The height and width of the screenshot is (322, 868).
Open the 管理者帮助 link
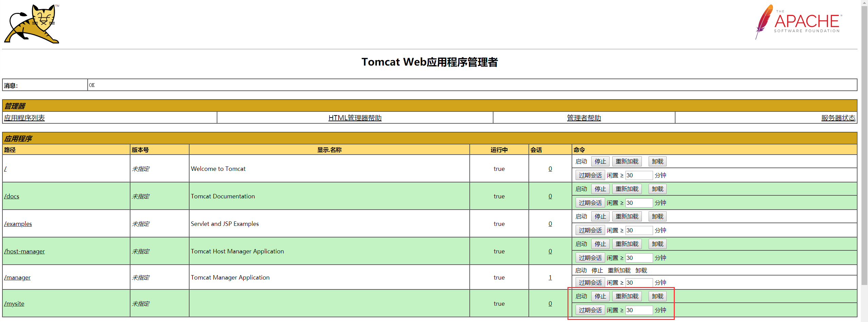[584, 118]
